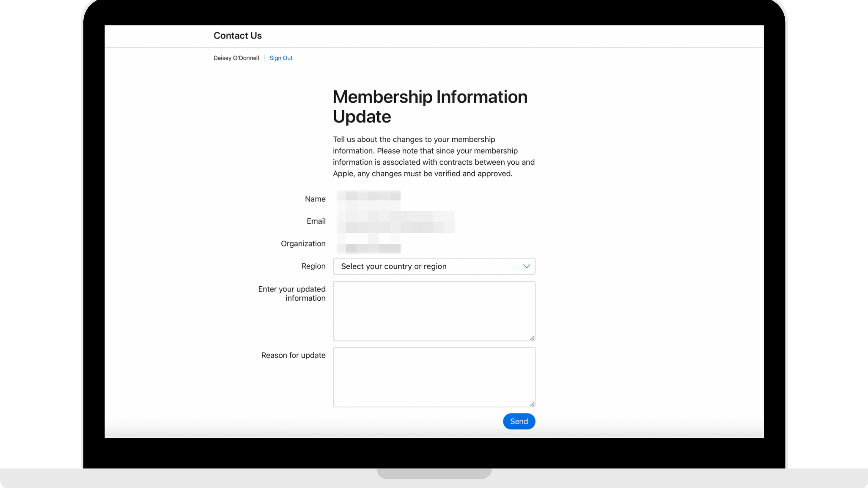This screenshot has width=868, height=488.
Task: Click resize handle of Reason for update box
Action: click(532, 404)
